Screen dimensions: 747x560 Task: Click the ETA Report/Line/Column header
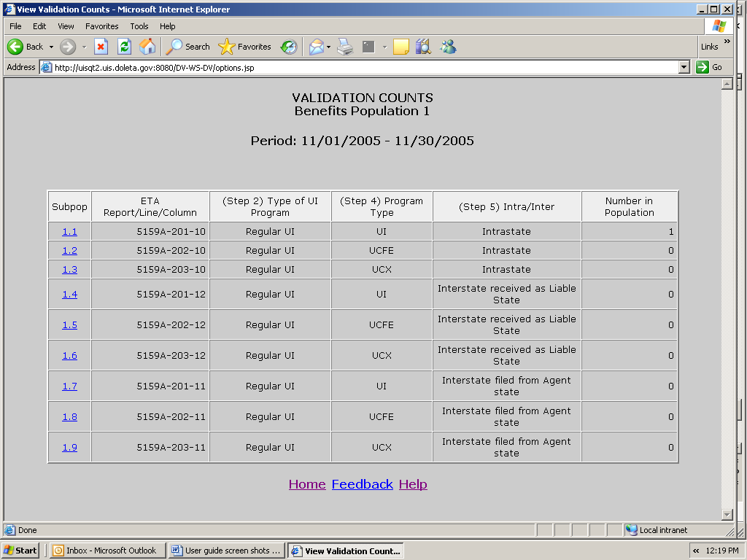click(x=150, y=206)
